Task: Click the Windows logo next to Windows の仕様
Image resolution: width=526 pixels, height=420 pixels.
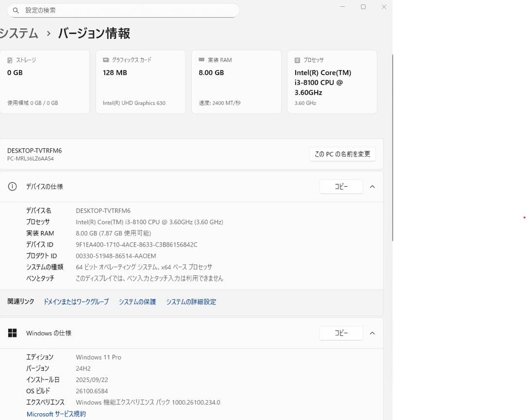Action: [12, 333]
